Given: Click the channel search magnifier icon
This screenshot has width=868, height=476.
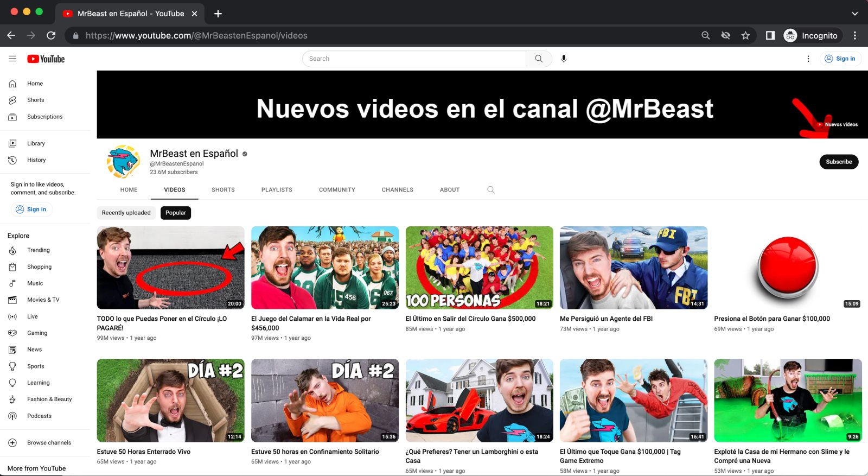Looking at the screenshot, I should (491, 190).
